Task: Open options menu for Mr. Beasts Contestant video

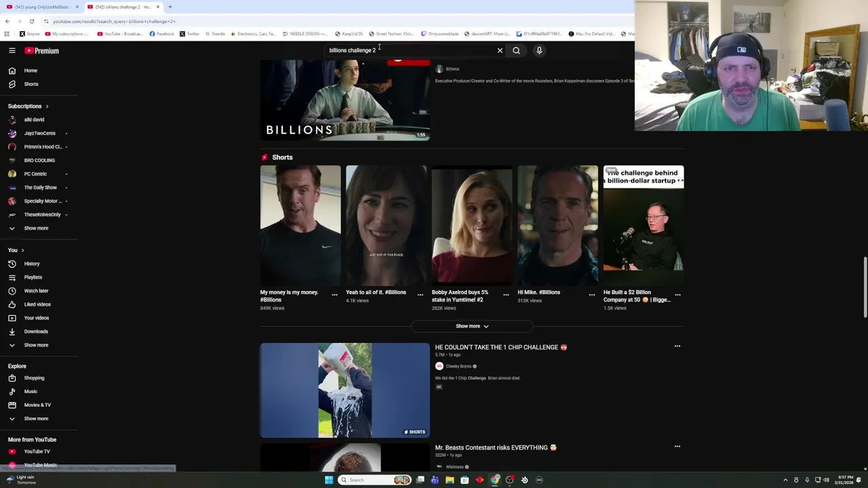Action: coord(677,447)
